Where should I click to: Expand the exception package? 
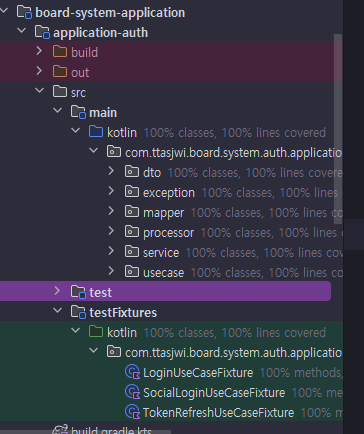coord(111,191)
